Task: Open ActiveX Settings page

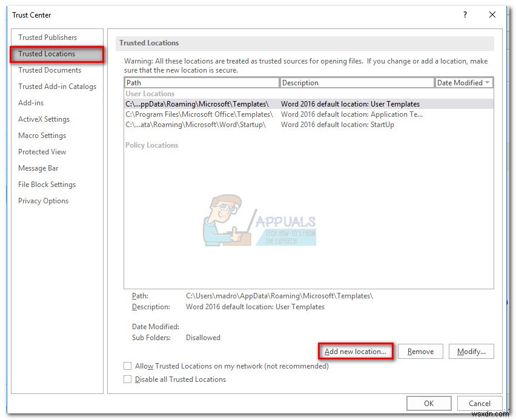Action: coord(44,119)
